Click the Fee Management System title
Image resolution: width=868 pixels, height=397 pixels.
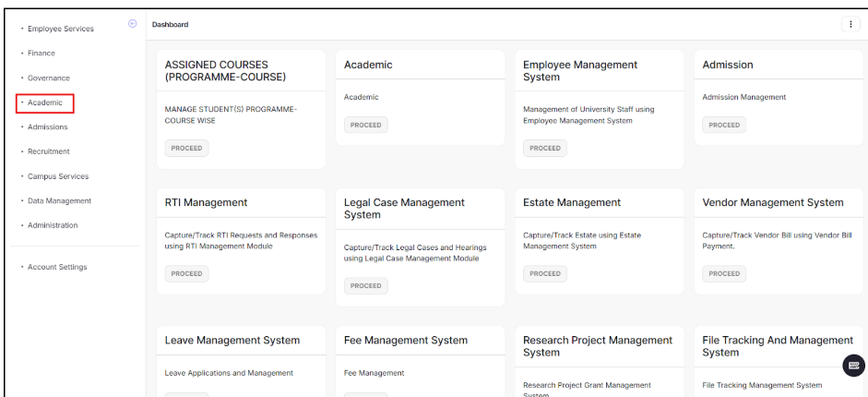click(x=406, y=340)
